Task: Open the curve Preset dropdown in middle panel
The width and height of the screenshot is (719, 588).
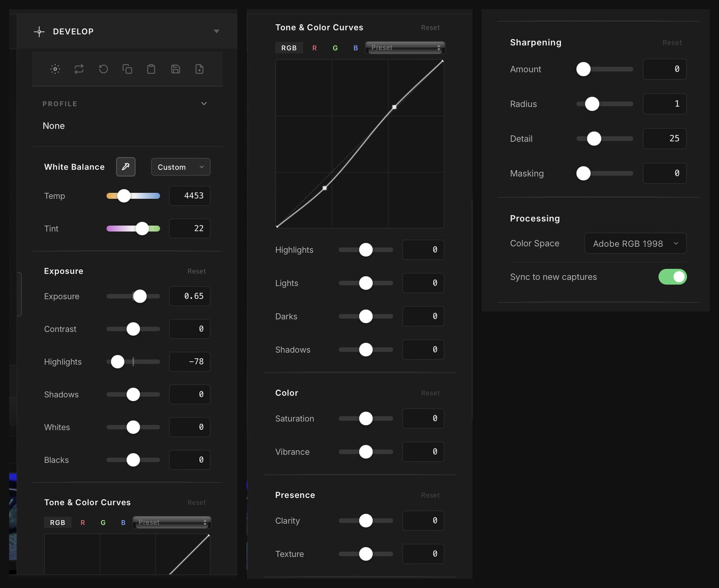Action: coord(405,48)
